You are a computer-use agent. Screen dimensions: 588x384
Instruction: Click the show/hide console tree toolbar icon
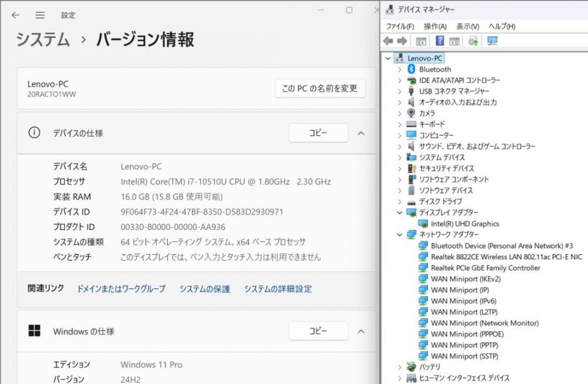pyautogui.click(x=421, y=41)
